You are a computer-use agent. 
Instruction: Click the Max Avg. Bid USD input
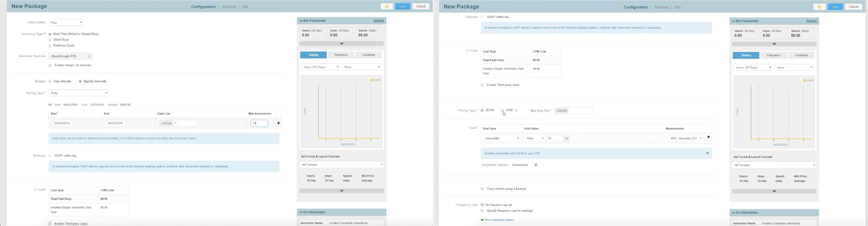[x=579, y=111]
